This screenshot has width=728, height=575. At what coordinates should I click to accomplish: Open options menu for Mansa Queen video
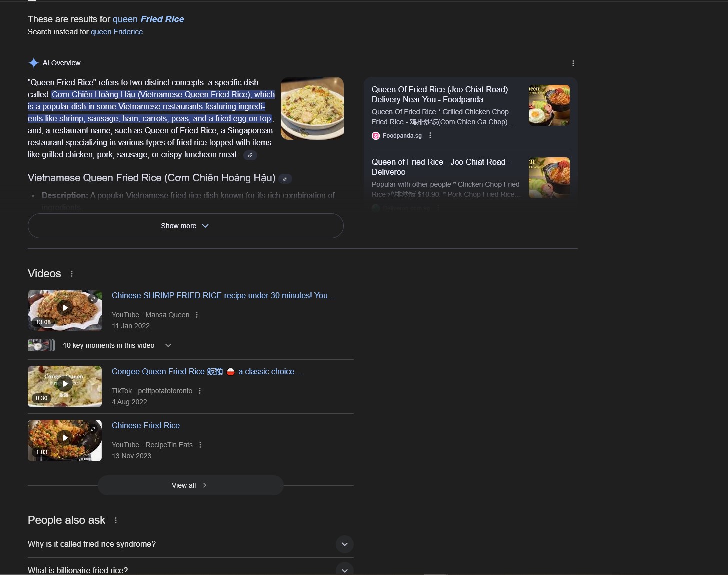tap(197, 315)
